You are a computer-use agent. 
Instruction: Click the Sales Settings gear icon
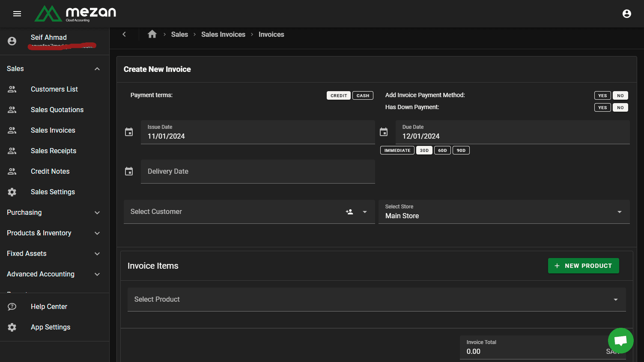[x=12, y=192]
